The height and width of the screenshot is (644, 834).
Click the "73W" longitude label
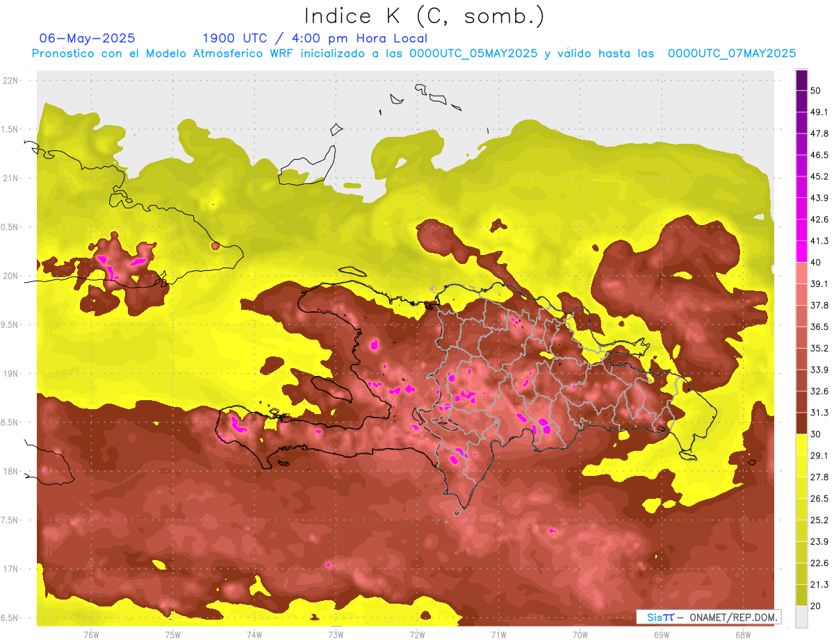pos(336,635)
